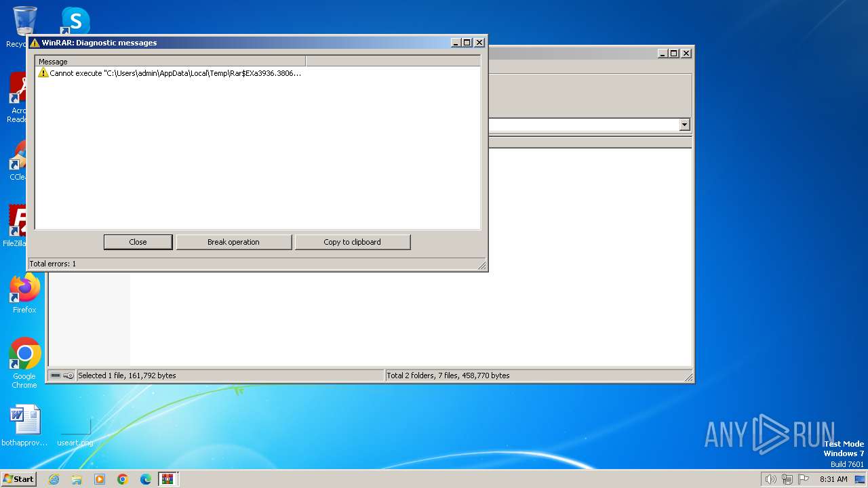Open the Firefox desktop shortcut
The height and width of the screenshot is (488, 868).
pyautogui.click(x=24, y=293)
